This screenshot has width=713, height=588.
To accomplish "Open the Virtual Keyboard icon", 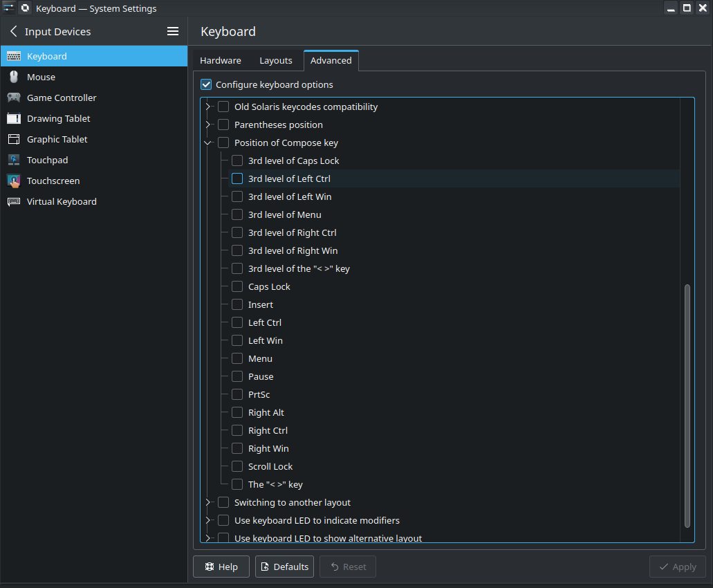I will (14, 201).
